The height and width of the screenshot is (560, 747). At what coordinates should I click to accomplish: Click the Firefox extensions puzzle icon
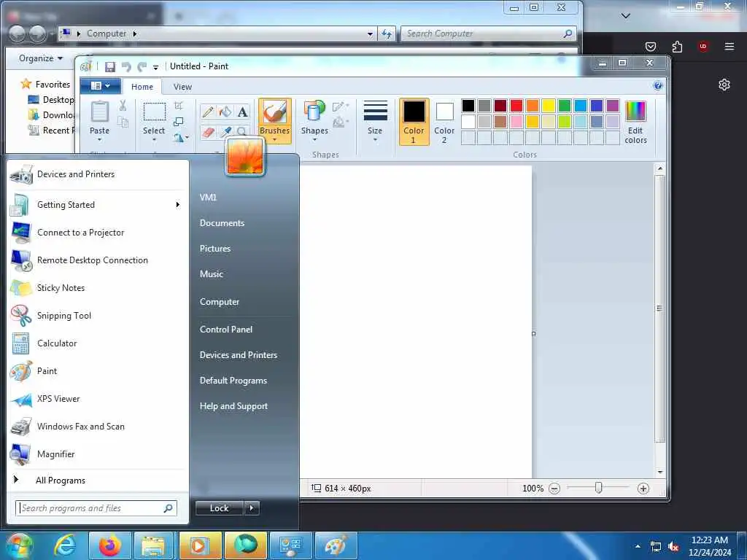[677, 46]
